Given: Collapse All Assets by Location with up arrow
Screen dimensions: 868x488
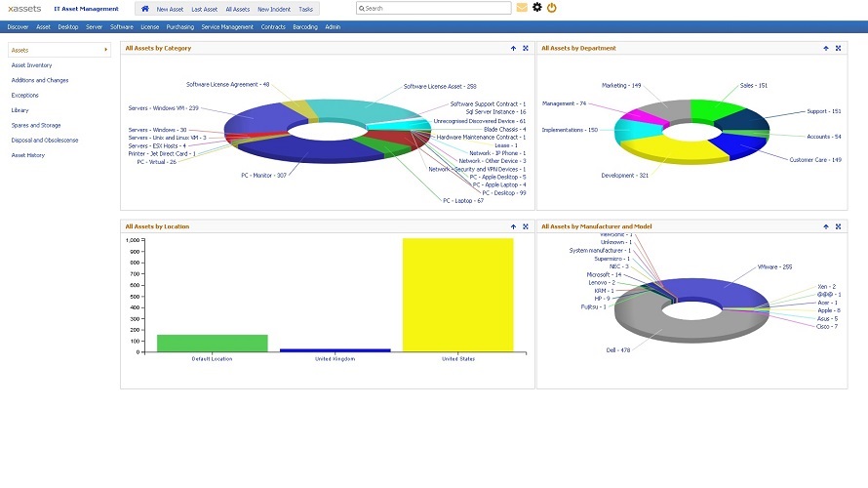Looking at the screenshot, I should click(x=513, y=226).
